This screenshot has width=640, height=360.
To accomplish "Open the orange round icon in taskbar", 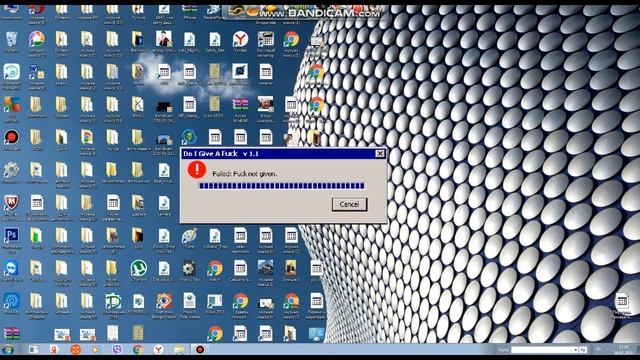I will point(76,349).
